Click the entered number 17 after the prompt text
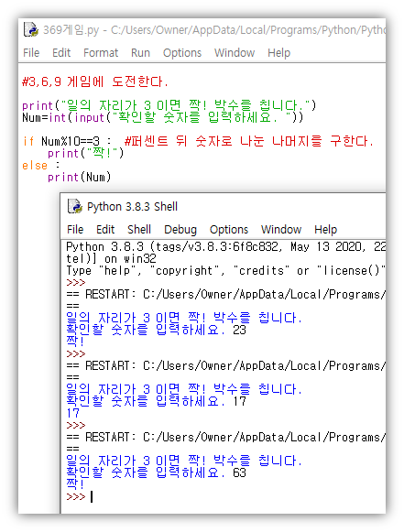The height and width of the screenshot is (532, 404). (x=239, y=401)
